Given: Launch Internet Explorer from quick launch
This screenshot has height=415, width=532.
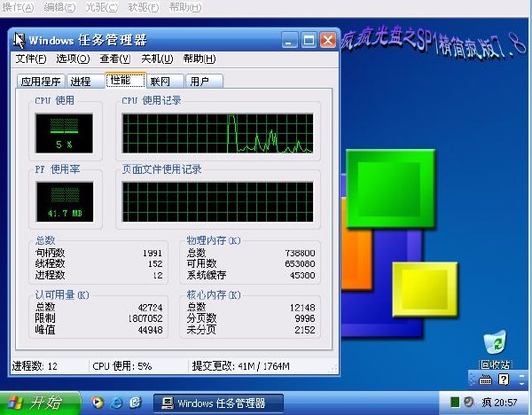Looking at the screenshot, I should pos(116,403).
